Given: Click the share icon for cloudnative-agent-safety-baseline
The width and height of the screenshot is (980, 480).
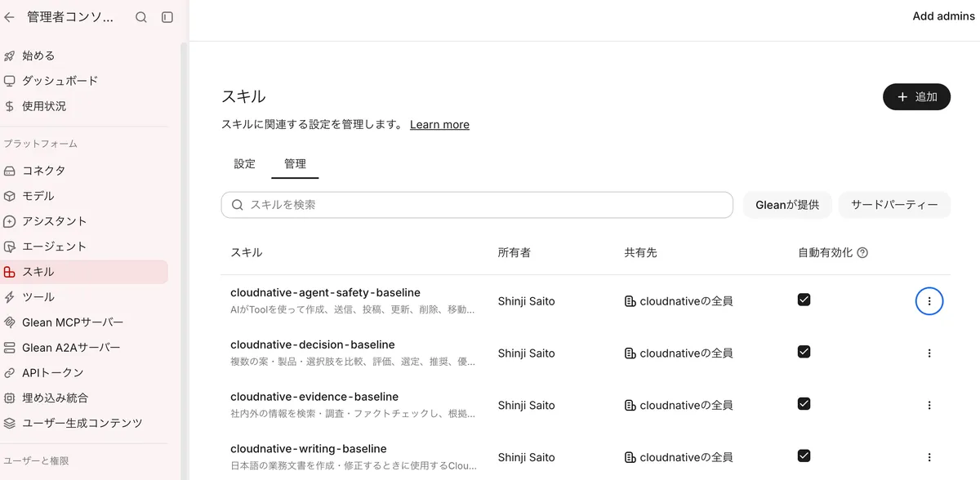Looking at the screenshot, I should (x=630, y=301).
